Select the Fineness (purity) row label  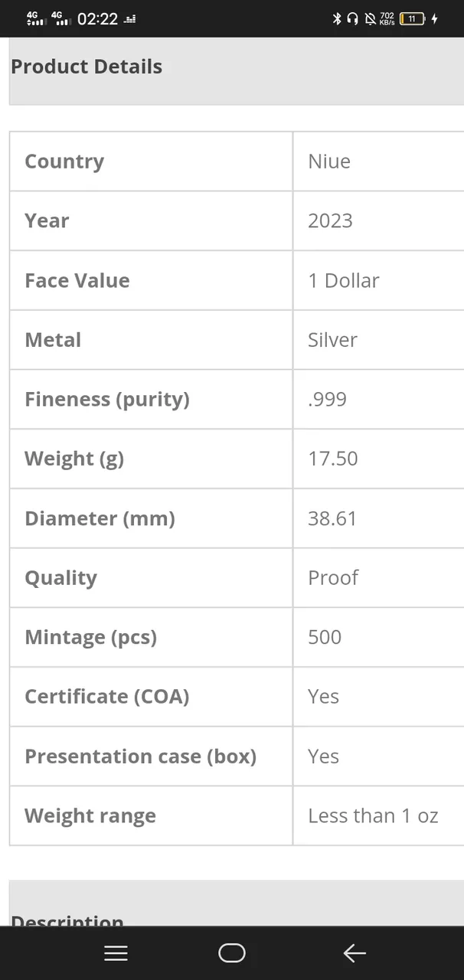pyautogui.click(x=106, y=400)
